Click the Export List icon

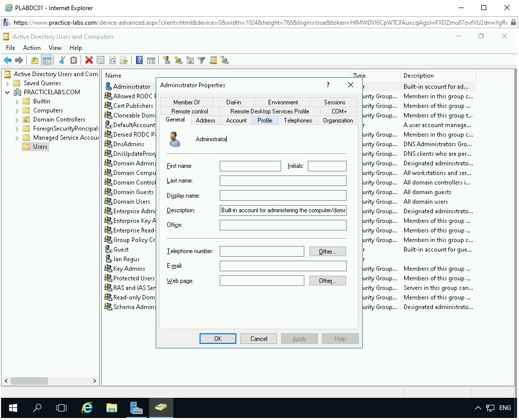pyautogui.click(x=124, y=61)
